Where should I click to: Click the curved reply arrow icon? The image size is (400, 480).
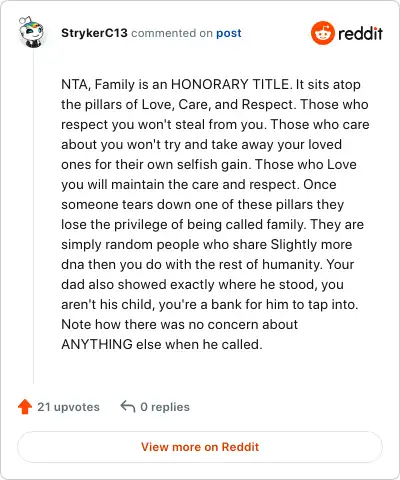point(128,407)
